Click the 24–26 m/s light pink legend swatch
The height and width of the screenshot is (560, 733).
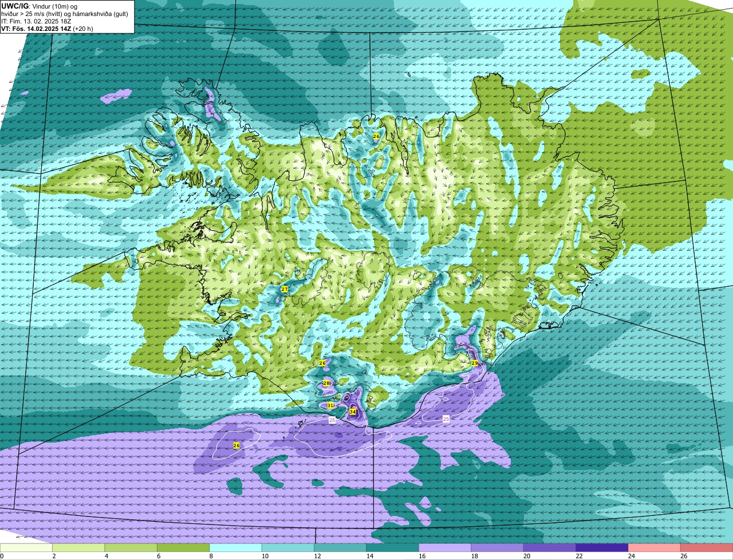click(x=655, y=548)
